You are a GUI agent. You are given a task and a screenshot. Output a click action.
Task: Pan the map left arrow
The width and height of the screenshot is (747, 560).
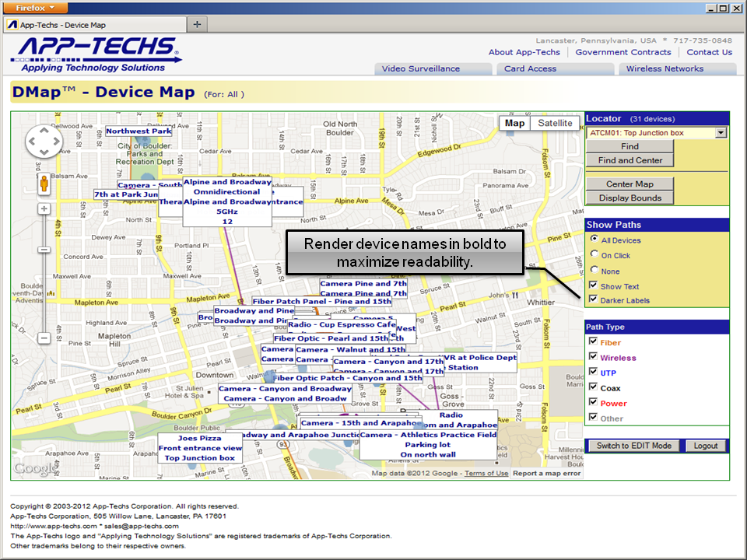[x=32, y=142]
